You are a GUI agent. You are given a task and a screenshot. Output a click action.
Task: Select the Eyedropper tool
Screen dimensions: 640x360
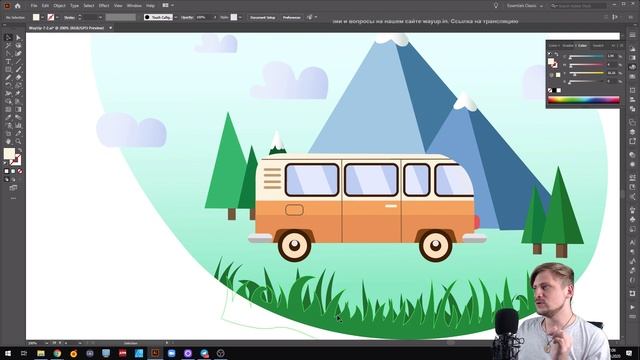pos(8,117)
